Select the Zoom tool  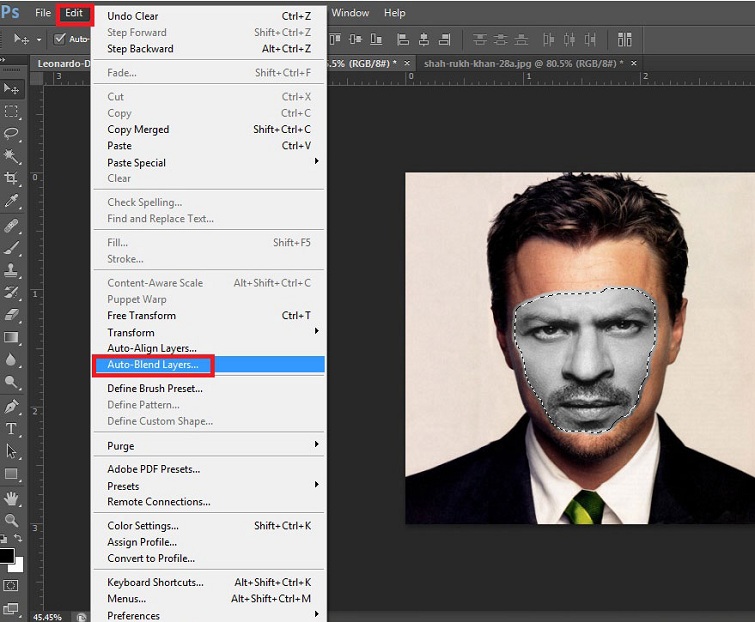coord(12,520)
